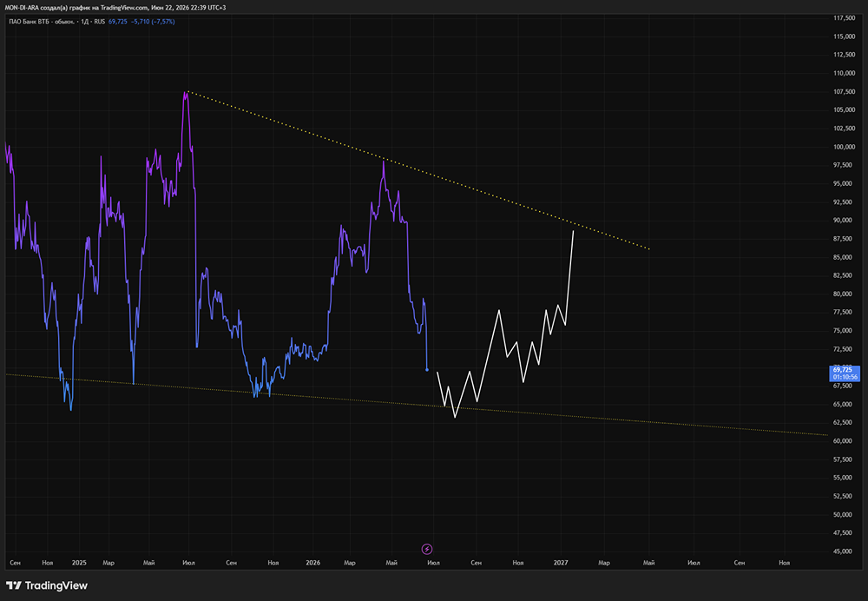868x601 pixels.
Task: Click the 65,000 price axis label
Action: [x=843, y=405]
